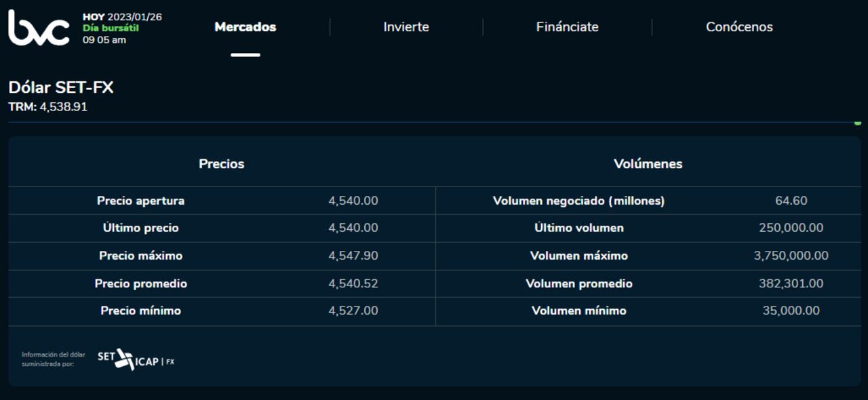Select the Último volumen value 250,000.00

(x=791, y=228)
